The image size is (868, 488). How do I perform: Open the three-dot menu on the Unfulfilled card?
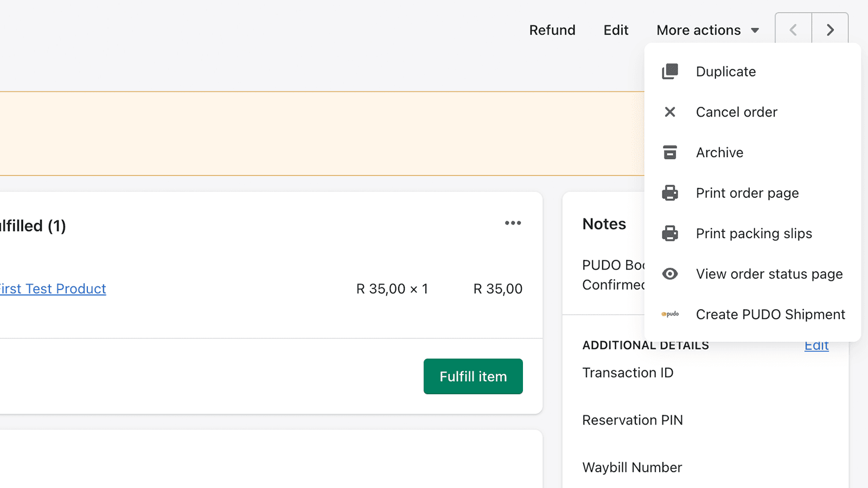coord(513,223)
